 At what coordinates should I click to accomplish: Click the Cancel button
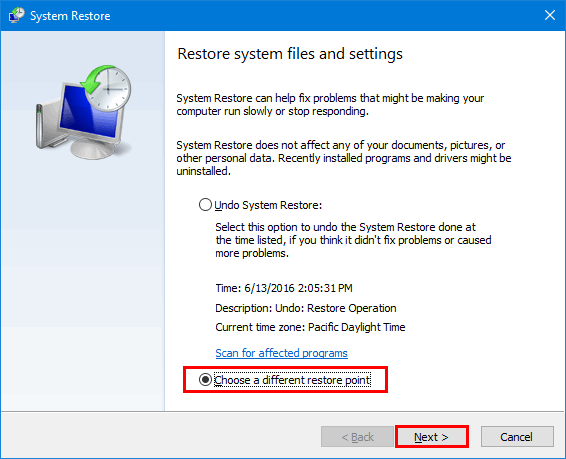pos(517,437)
